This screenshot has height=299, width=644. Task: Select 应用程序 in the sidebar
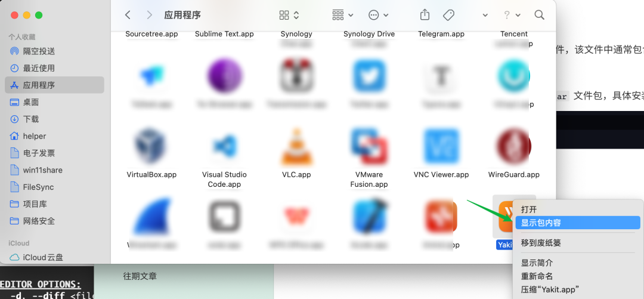[x=55, y=85]
